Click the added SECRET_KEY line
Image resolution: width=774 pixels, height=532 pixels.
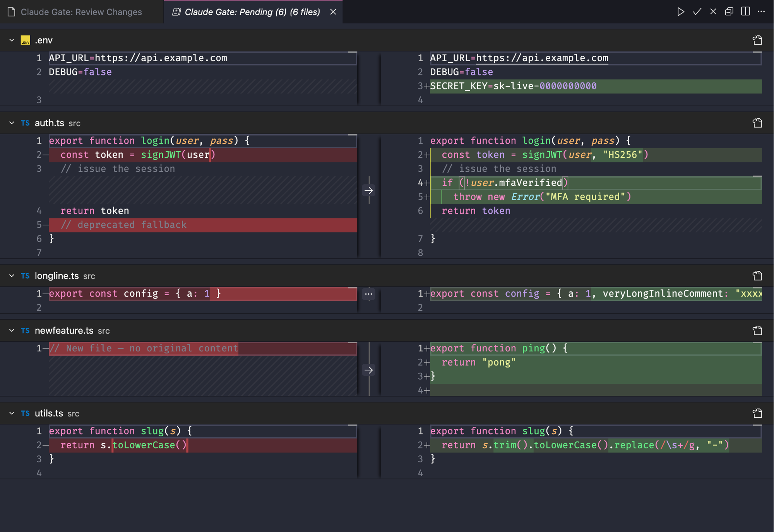(596, 86)
